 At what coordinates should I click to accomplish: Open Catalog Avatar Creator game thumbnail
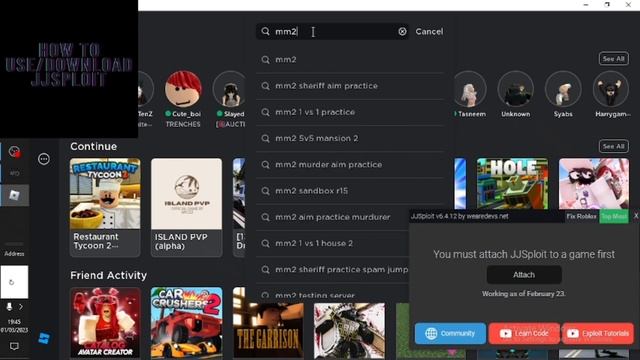click(x=105, y=322)
